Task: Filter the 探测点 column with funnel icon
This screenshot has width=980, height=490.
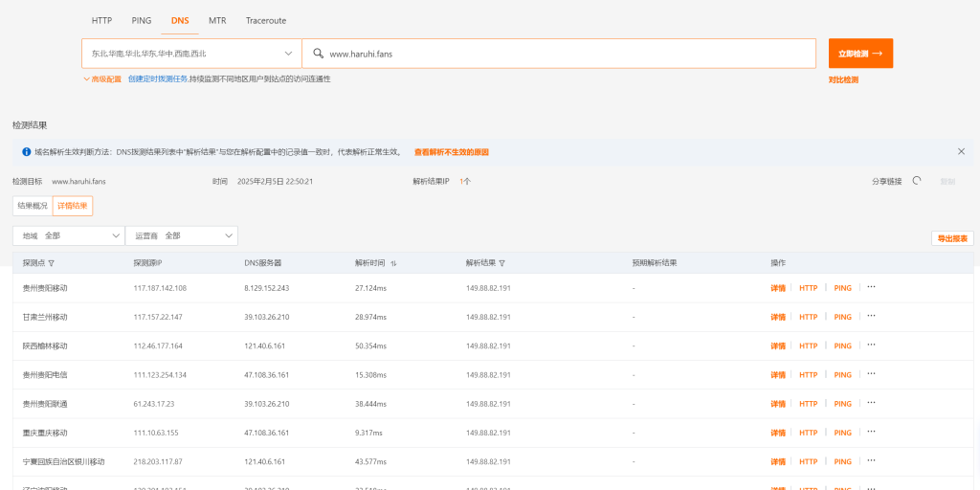Action: (52, 263)
